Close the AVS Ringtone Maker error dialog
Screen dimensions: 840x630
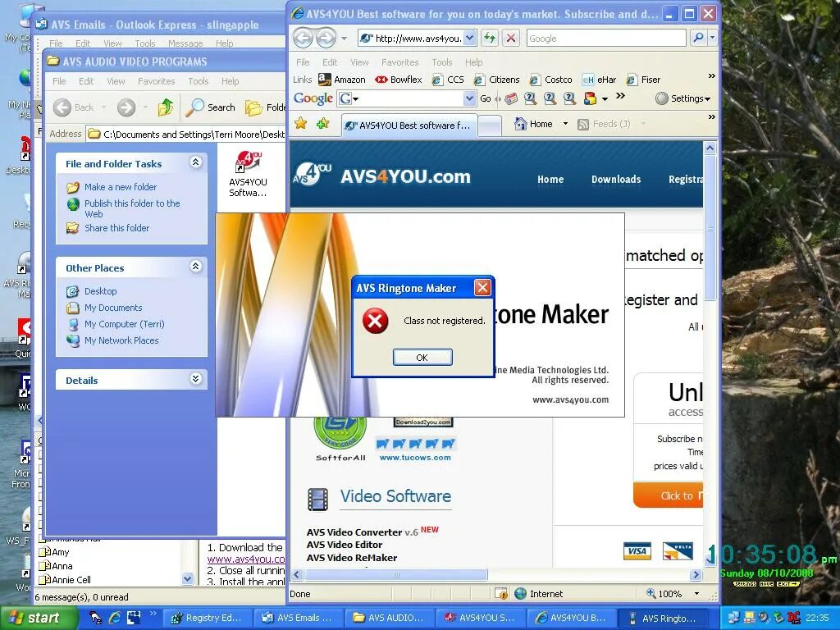[482, 288]
